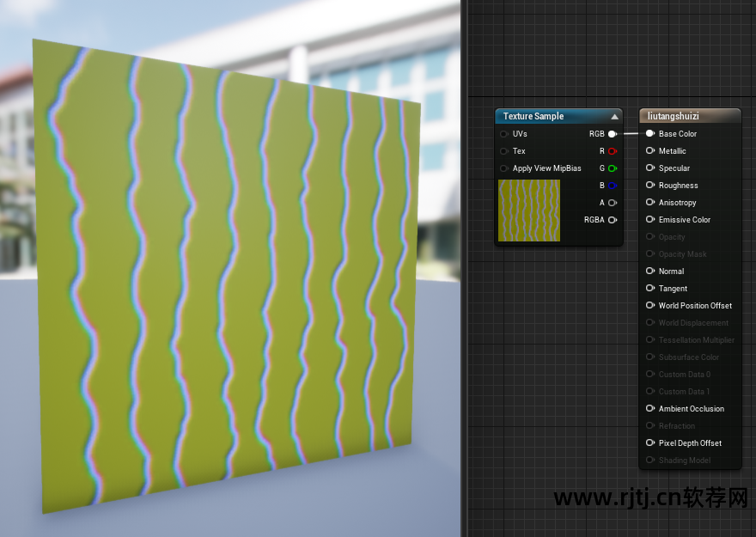Click the red R output pin

(613, 151)
